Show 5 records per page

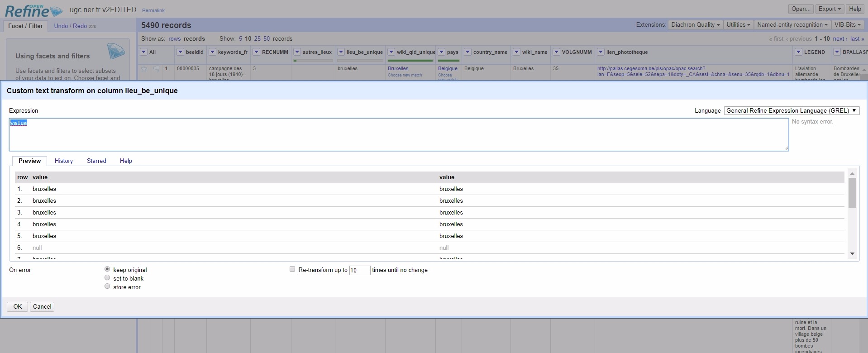(x=240, y=38)
